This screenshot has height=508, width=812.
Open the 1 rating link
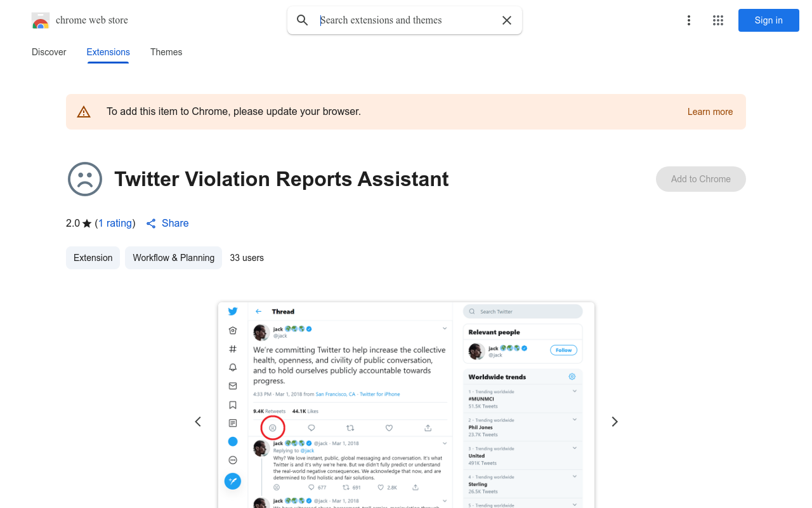[x=115, y=224]
